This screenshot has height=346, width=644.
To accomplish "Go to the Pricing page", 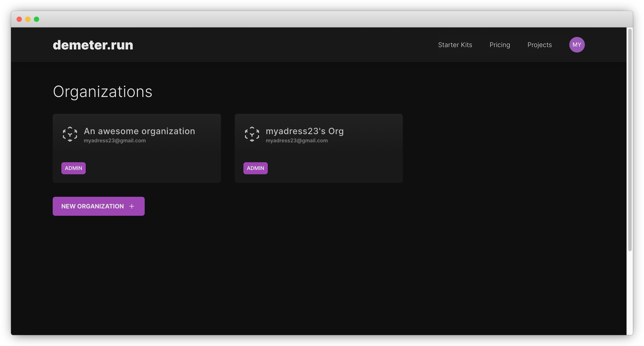I will pyautogui.click(x=500, y=45).
